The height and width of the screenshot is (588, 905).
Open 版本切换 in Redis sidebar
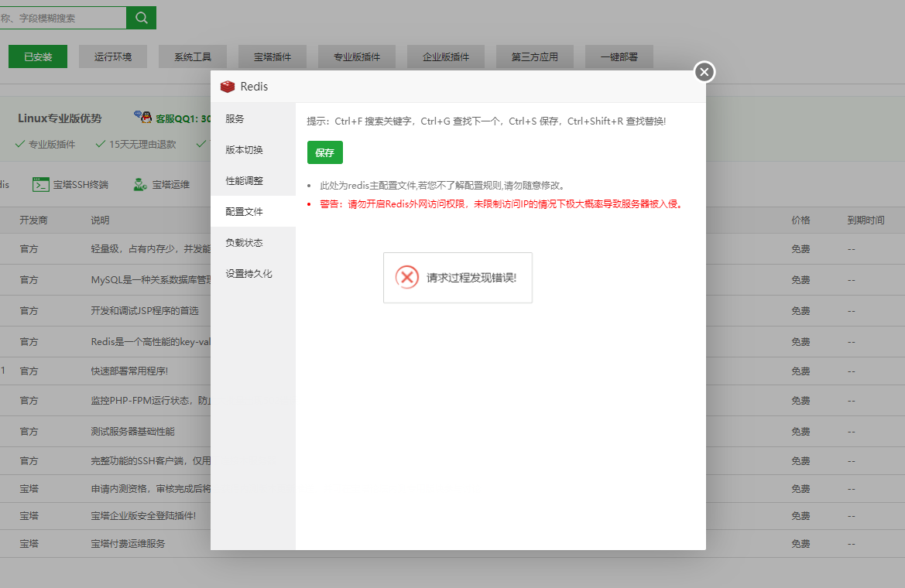pyautogui.click(x=253, y=150)
